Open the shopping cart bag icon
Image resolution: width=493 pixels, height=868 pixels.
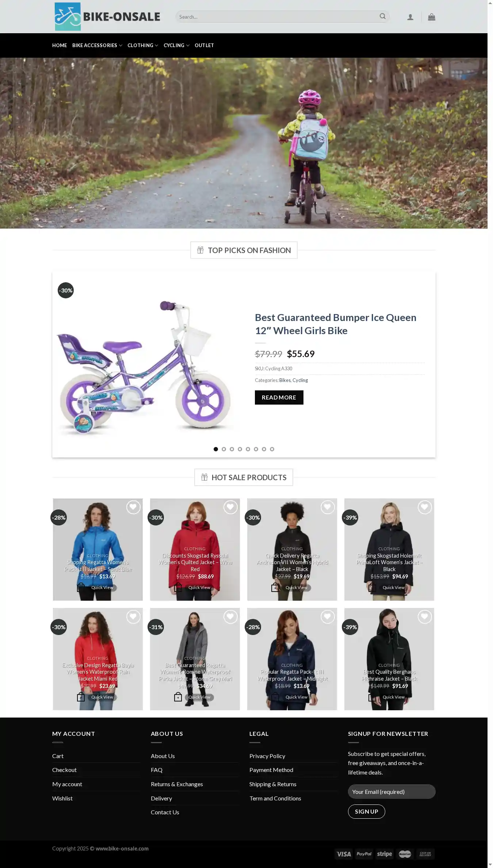click(x=431, y=17)
